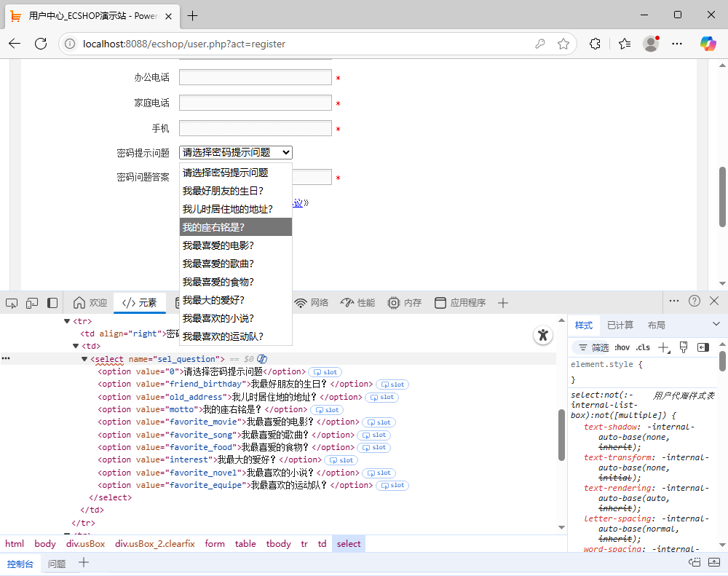The image size is (728, 576).
Task: Click the option value favorite_food line
Action: [244, 447]
